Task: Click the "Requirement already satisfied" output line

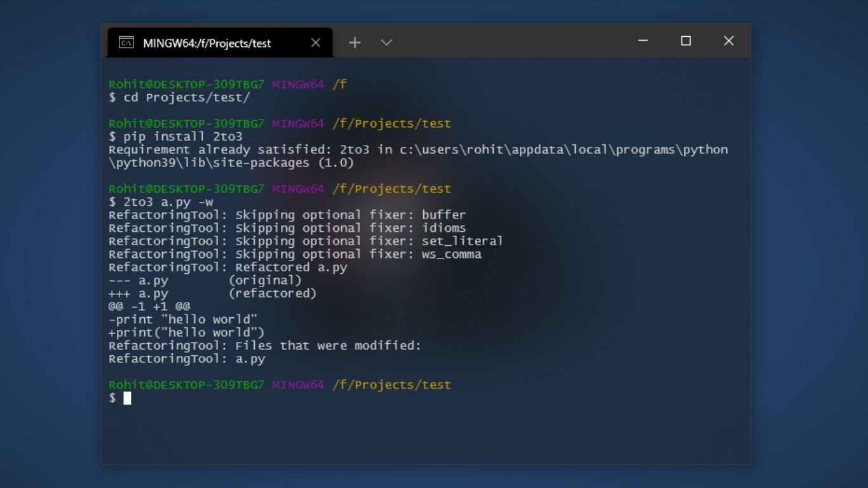Action: [x=418, y=150]
